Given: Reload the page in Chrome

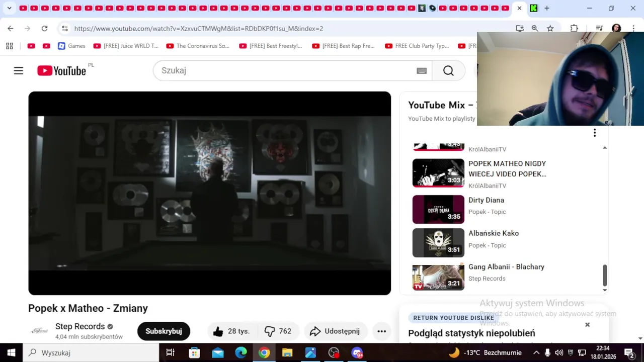Looking at the screenshot, I should [x=44, y=29].
